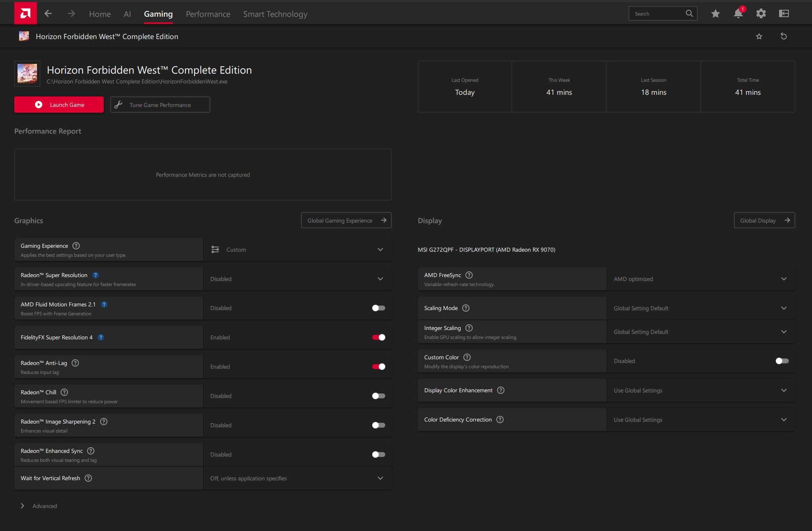Toggle the sidebar panel icon

coord(784,13)
